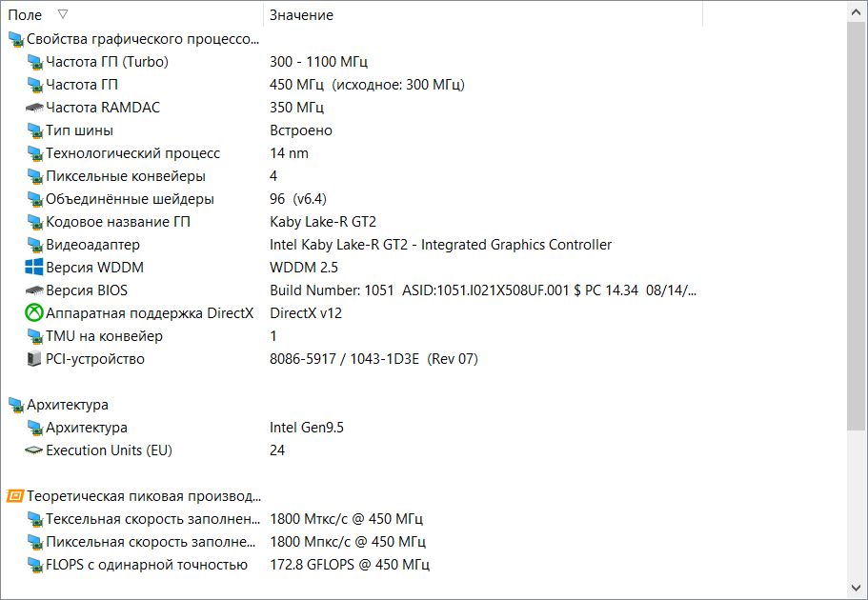
Task: Select value 'WDDM 2.5'
Action: pos(304,268)
